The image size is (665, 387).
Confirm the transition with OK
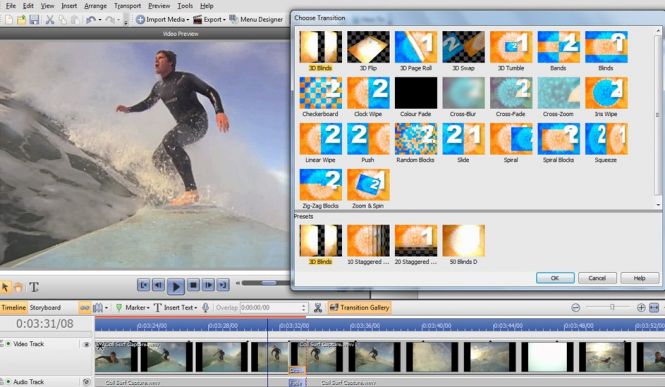(555, 278)
